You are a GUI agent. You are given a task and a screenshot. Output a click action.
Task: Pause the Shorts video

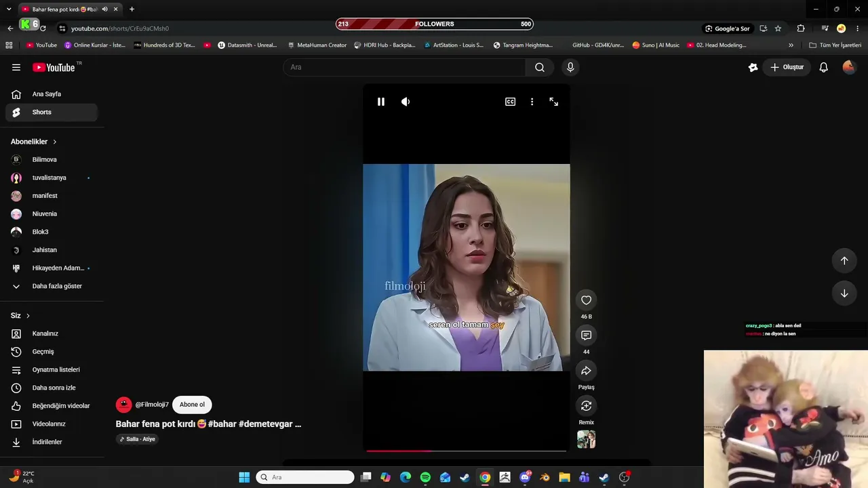[381, 102]
